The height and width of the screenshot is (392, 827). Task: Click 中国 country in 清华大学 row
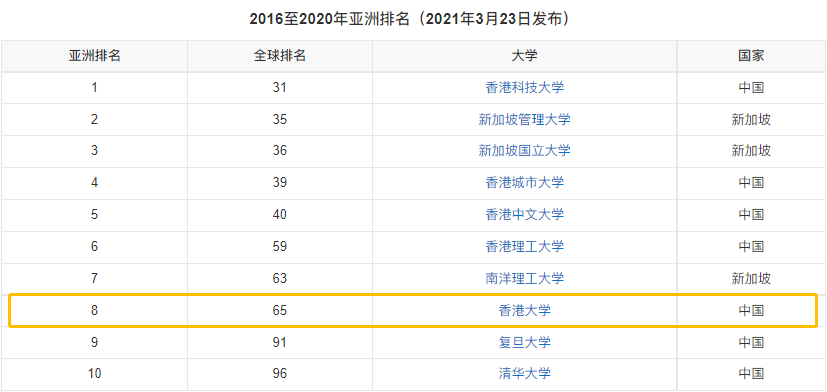751,374
